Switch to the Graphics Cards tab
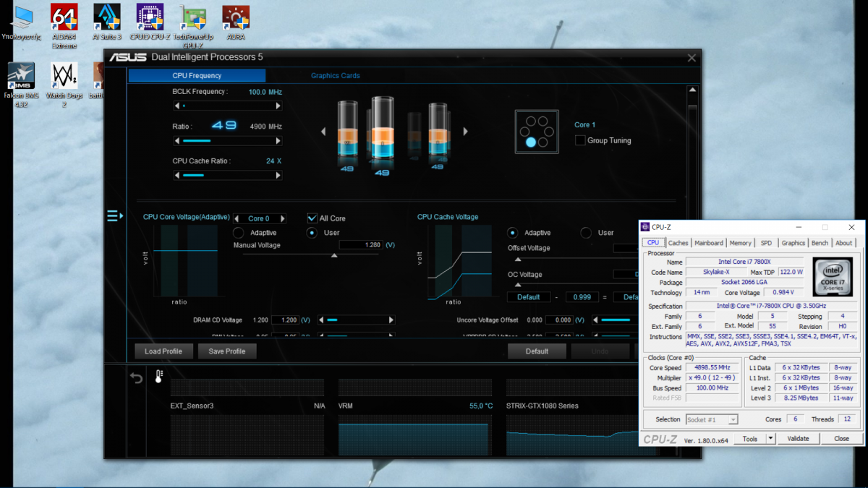 pos(336,75)
